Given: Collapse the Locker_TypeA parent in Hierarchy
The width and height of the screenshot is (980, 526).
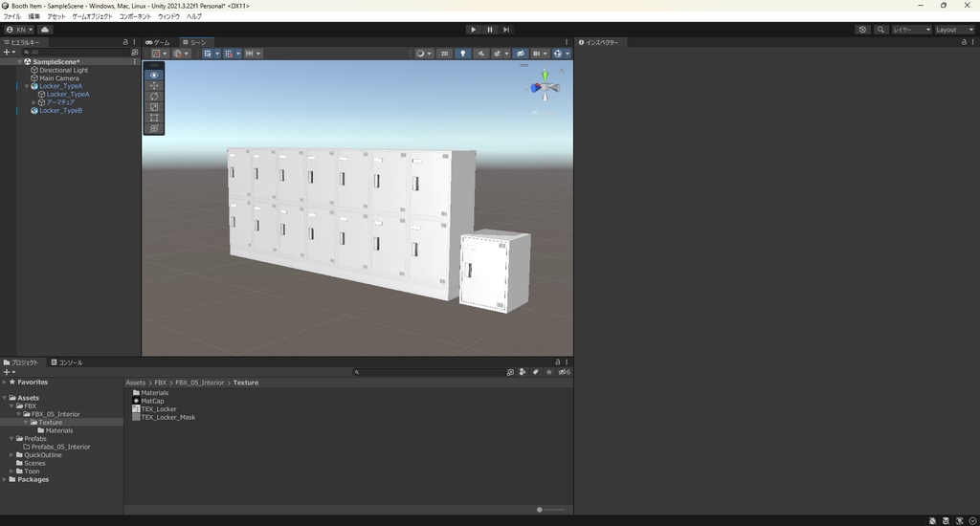Looking at the screenshot, I should [x=27, y=86].
